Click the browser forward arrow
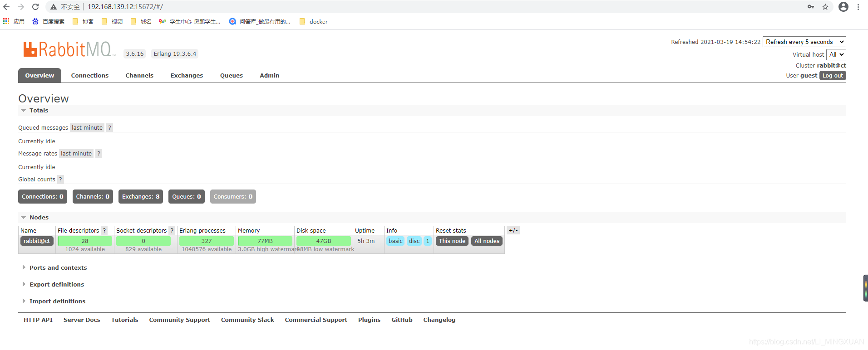 click(x=21, y=7)
